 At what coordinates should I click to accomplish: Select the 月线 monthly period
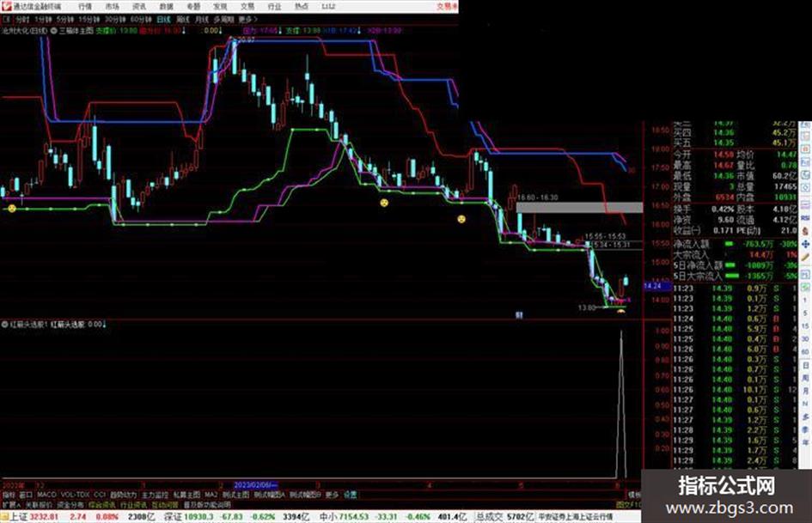(x=202, y=19)
